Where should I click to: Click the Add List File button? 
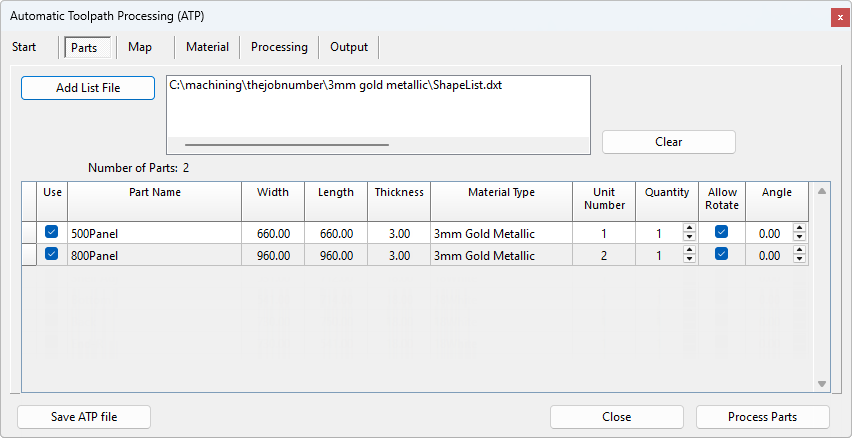(x=88, y=88)
